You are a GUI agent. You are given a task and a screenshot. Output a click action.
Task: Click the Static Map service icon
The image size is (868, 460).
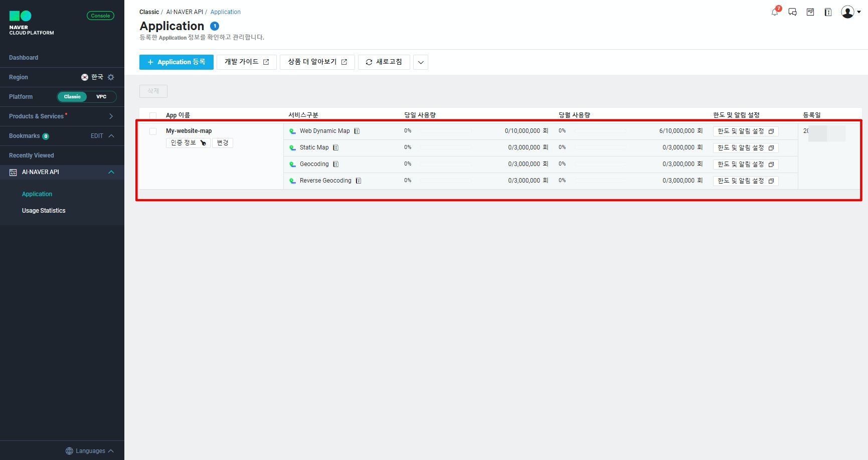coord(293,148)
